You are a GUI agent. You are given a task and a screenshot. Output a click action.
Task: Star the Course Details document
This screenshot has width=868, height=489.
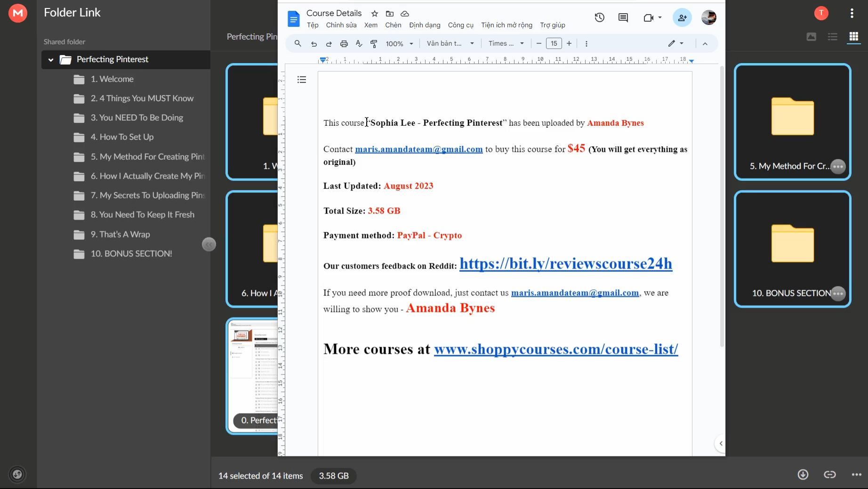374,14
